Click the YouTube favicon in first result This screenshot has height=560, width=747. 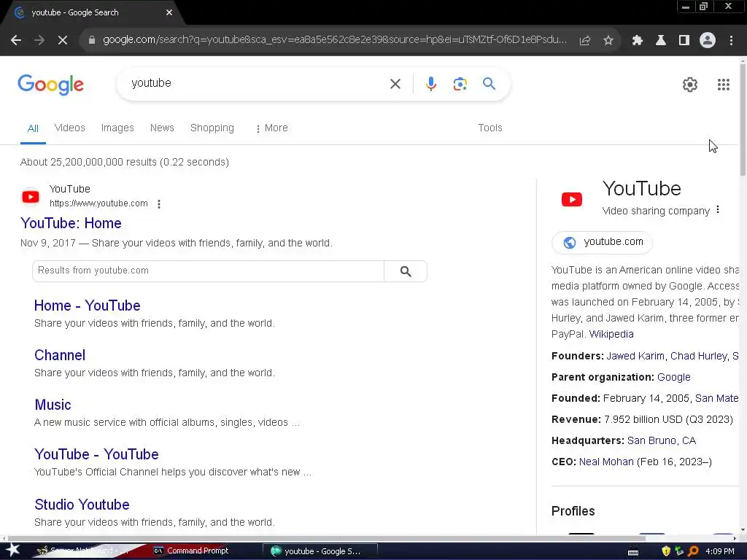(31, 197)
